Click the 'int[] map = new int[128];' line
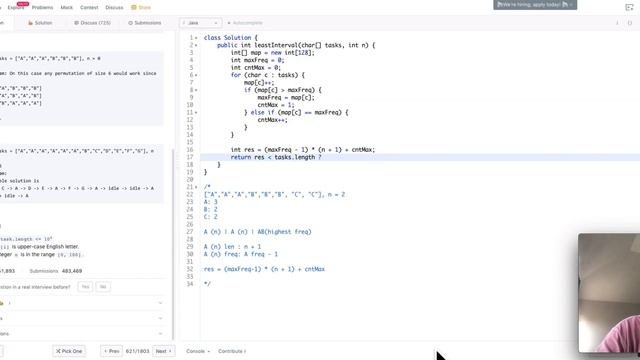640x360 pixels. tap(273, 53)
